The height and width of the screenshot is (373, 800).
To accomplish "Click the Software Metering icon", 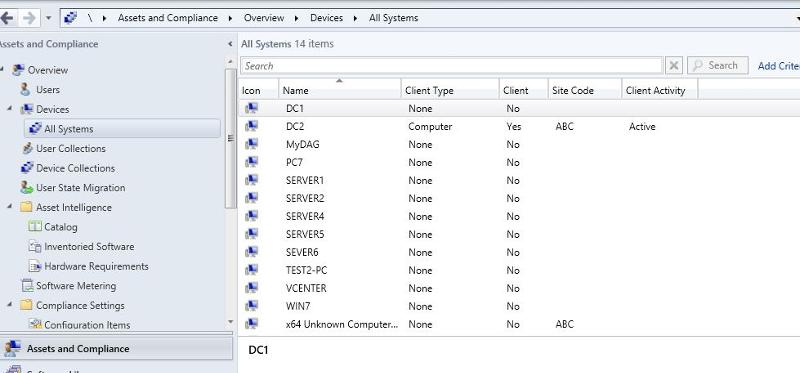I will 27,286.
